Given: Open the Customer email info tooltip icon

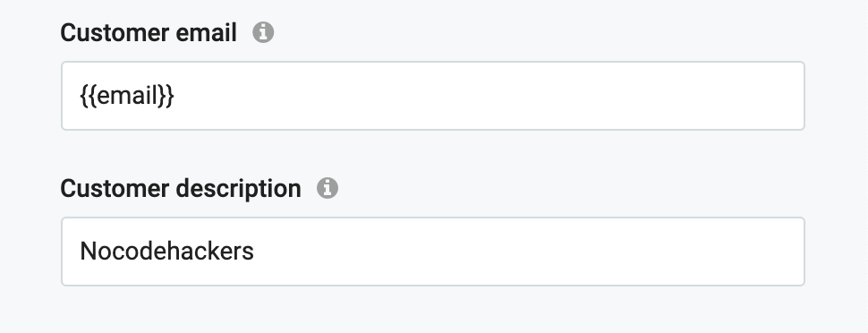Looking at the screenshot, I should [x=263, y=33].
